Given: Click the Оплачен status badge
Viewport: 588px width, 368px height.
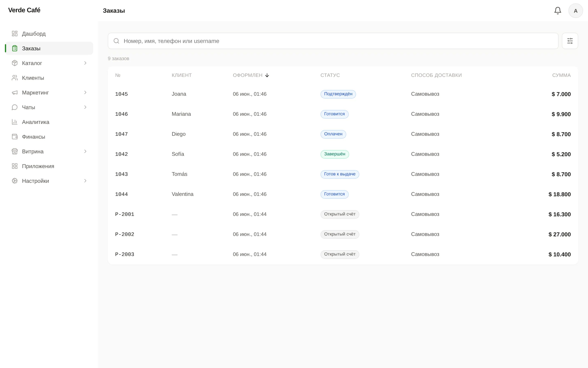Looking at the screenshot, I should click(333, 134).
